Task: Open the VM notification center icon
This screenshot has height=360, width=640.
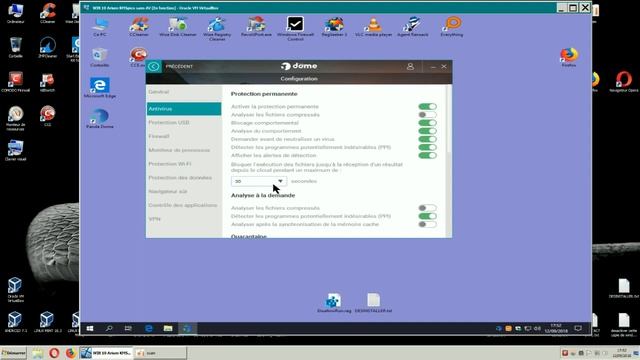Action: tap(578, 328)
